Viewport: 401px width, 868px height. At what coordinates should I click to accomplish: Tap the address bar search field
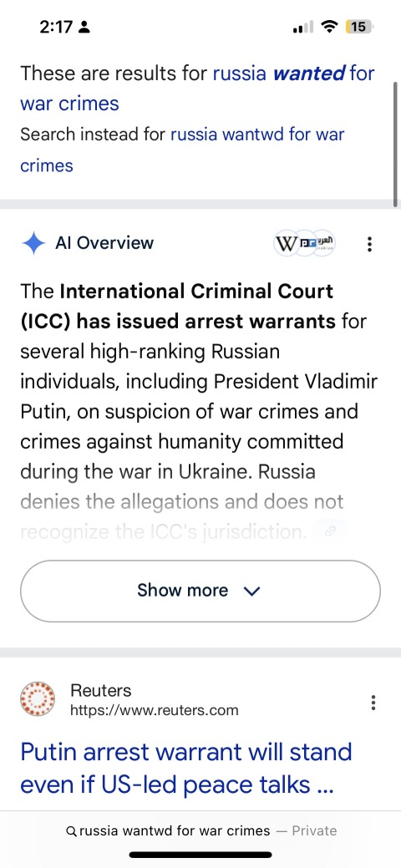(200, 831)
